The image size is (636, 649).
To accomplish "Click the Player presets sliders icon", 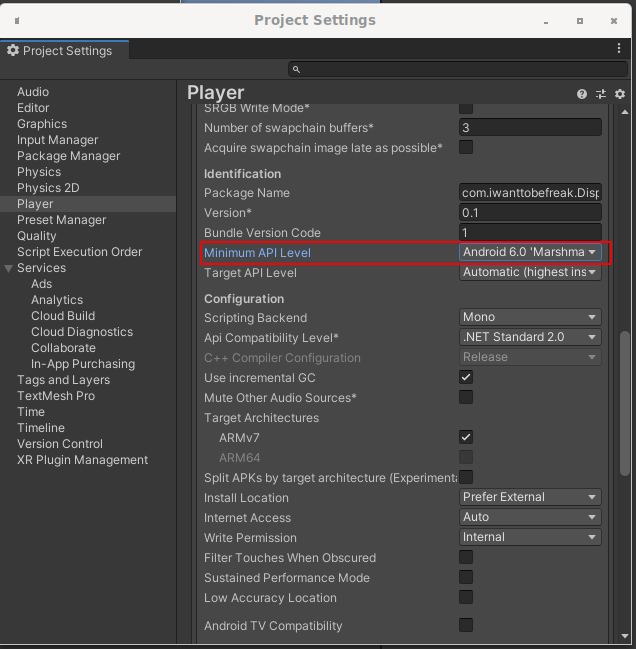I will [x=601, y=94].
